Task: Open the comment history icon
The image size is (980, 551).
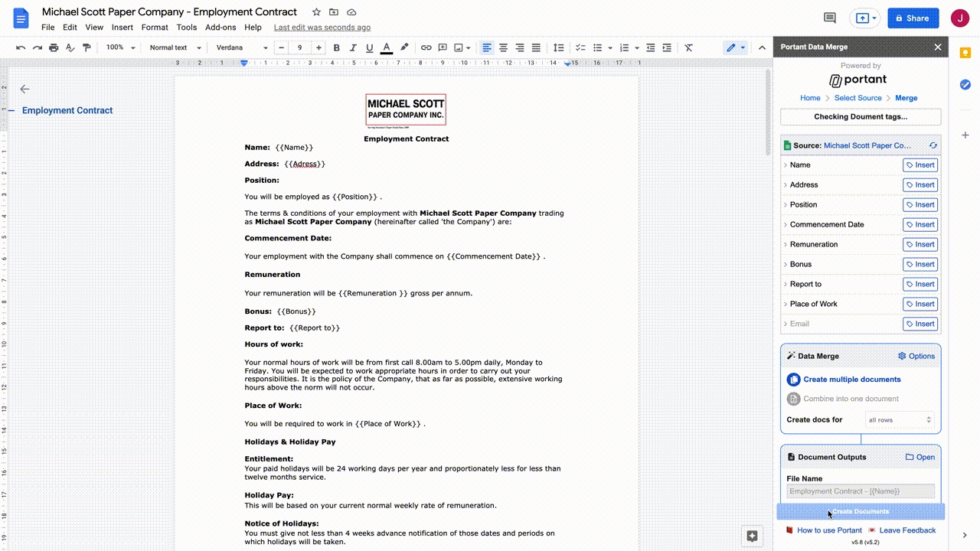Action: click(x=829, y=18)
